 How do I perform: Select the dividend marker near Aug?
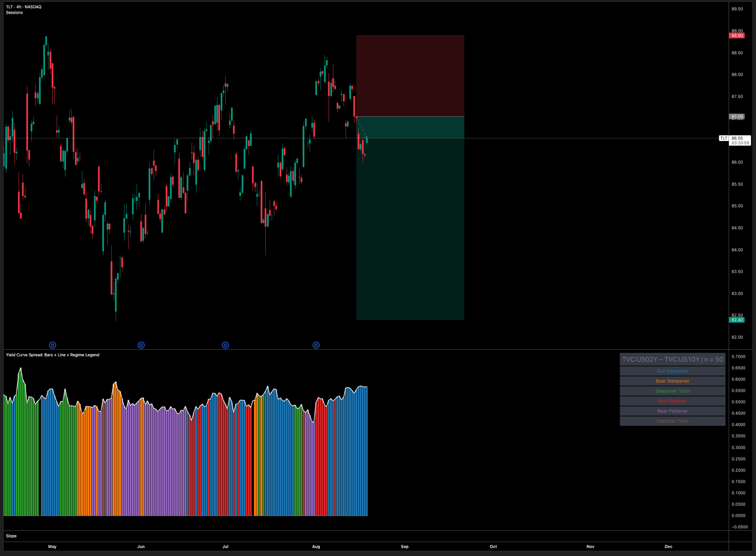pyautogui.click(x=316, y=345)
